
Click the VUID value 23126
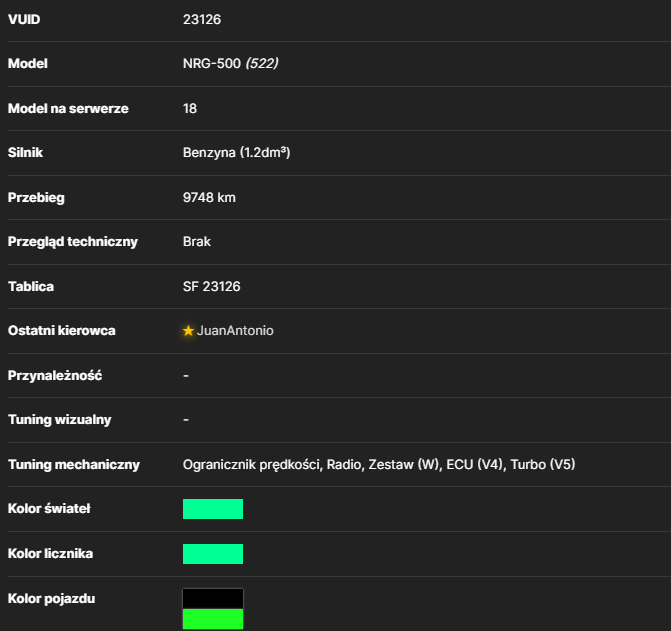202,19
